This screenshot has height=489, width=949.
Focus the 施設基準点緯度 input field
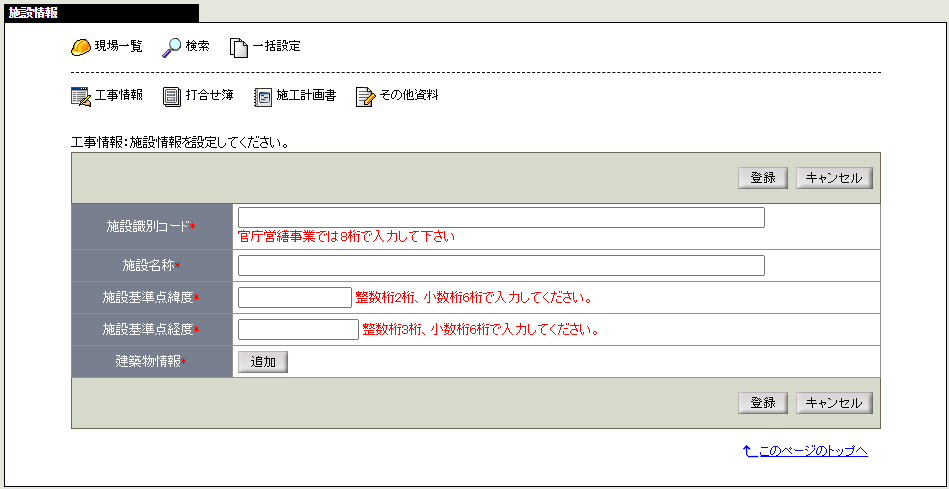[295, 297]
